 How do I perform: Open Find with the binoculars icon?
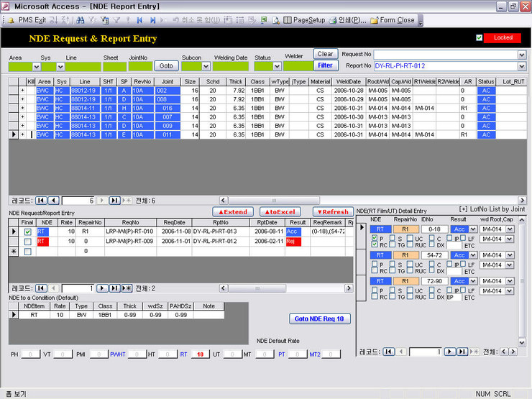point(81,20)
